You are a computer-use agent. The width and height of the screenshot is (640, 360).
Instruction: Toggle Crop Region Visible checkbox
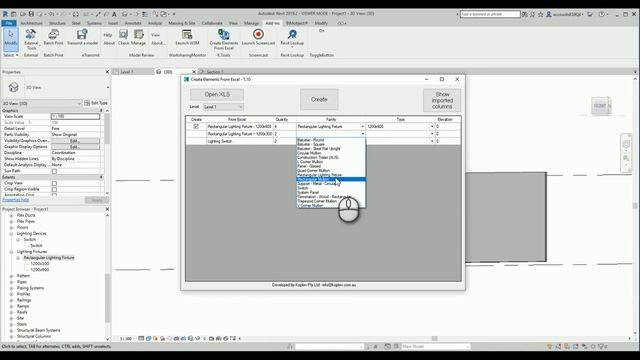point(54,189)
